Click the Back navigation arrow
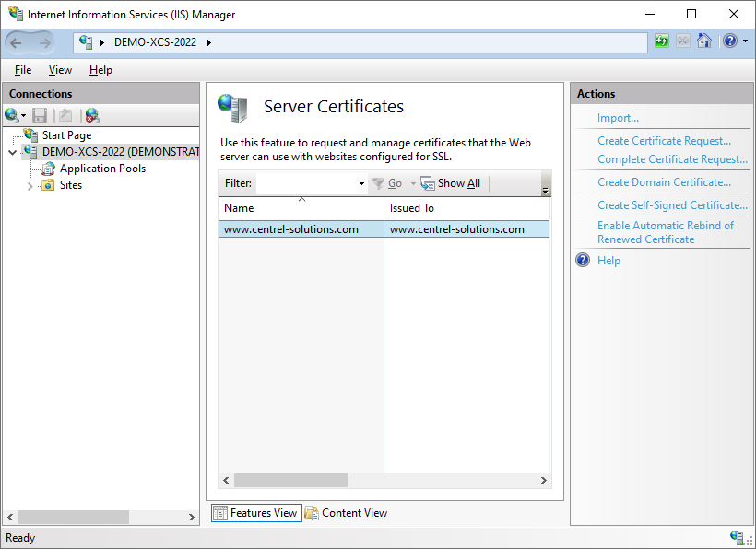This screenshot has width=756, height=549. tap(16, 43)
